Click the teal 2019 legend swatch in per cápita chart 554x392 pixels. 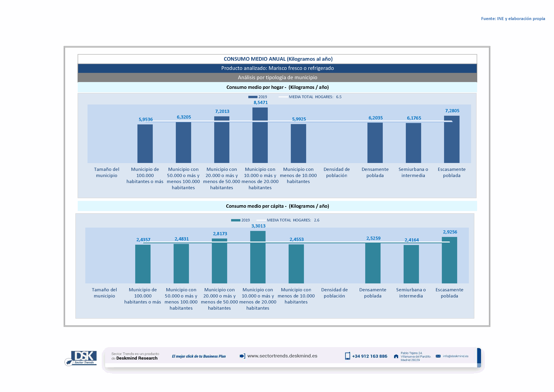tap(236, 220)
